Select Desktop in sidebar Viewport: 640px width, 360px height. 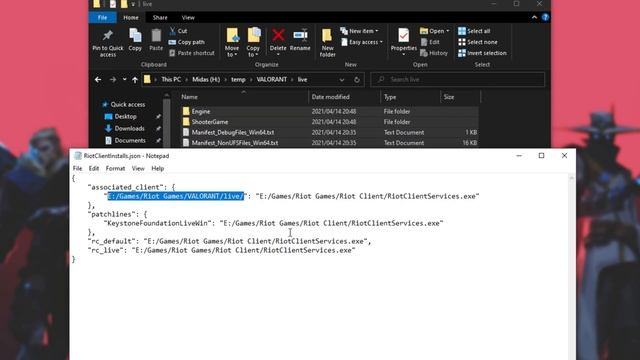pyautogui.click(x=125, y=116)
